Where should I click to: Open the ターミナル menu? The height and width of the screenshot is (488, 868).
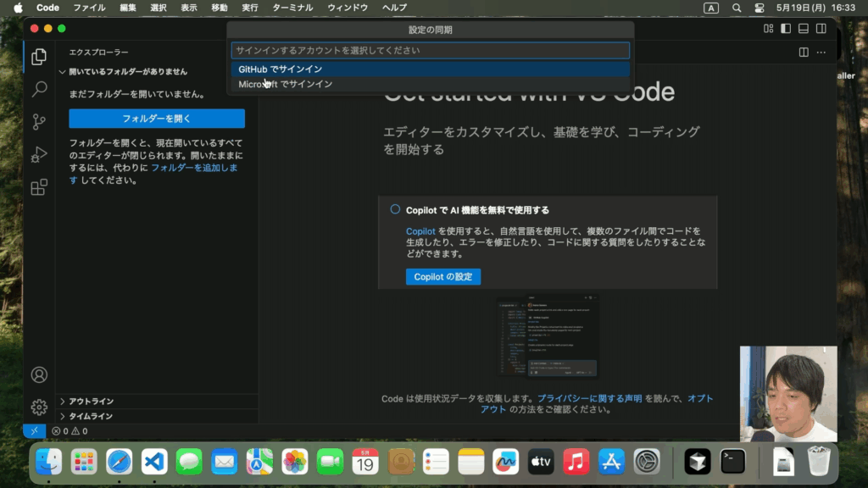pos(292,8)
